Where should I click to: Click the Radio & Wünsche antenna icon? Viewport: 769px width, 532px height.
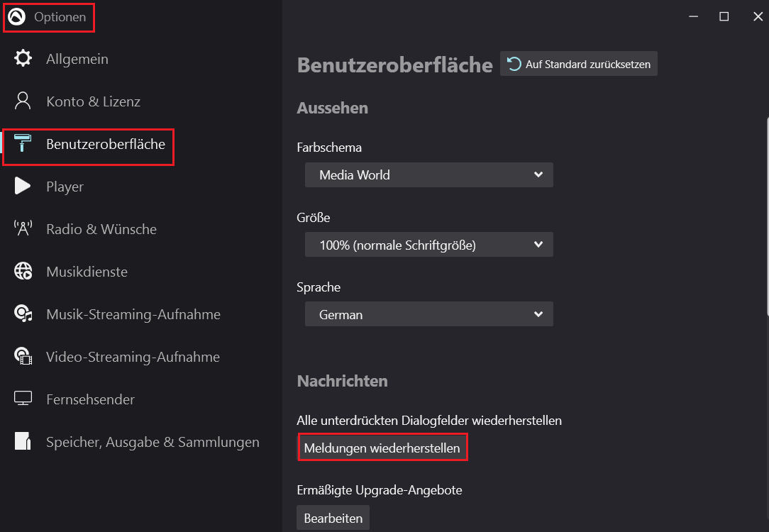(x=23, y=228)
